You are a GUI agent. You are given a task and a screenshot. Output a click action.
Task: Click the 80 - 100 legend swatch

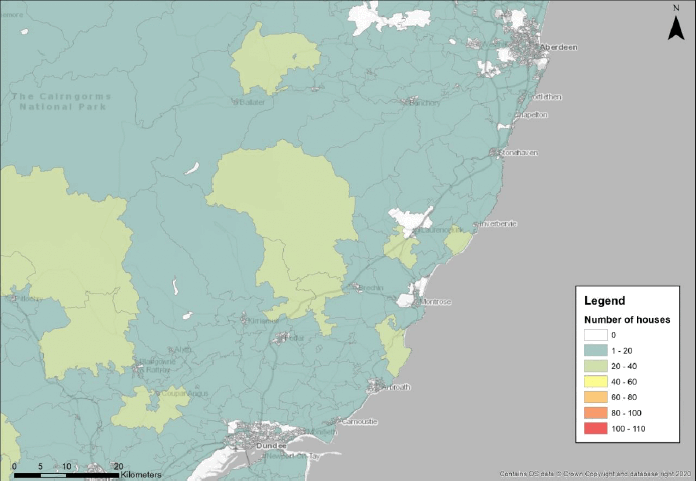(596, 413)
